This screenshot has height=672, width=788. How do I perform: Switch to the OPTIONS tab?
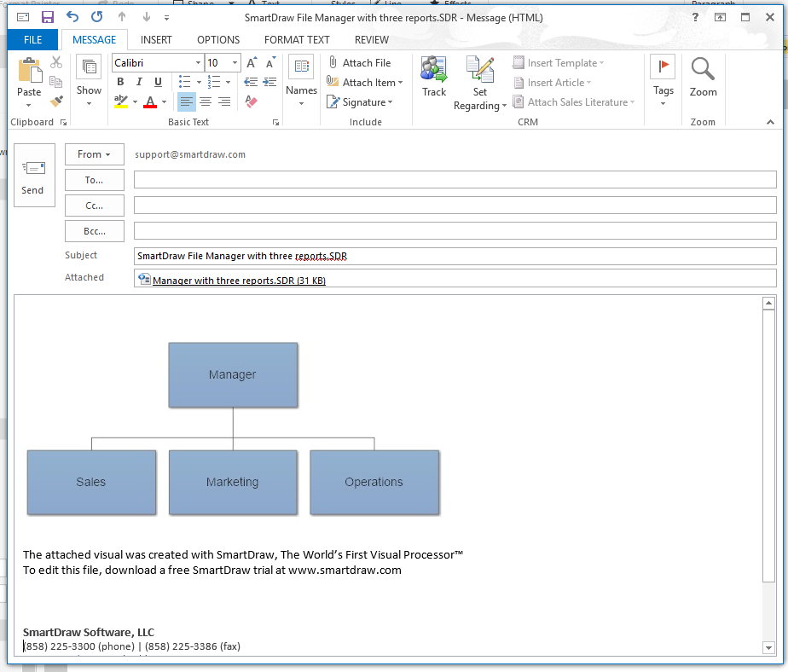pos(218,40)
